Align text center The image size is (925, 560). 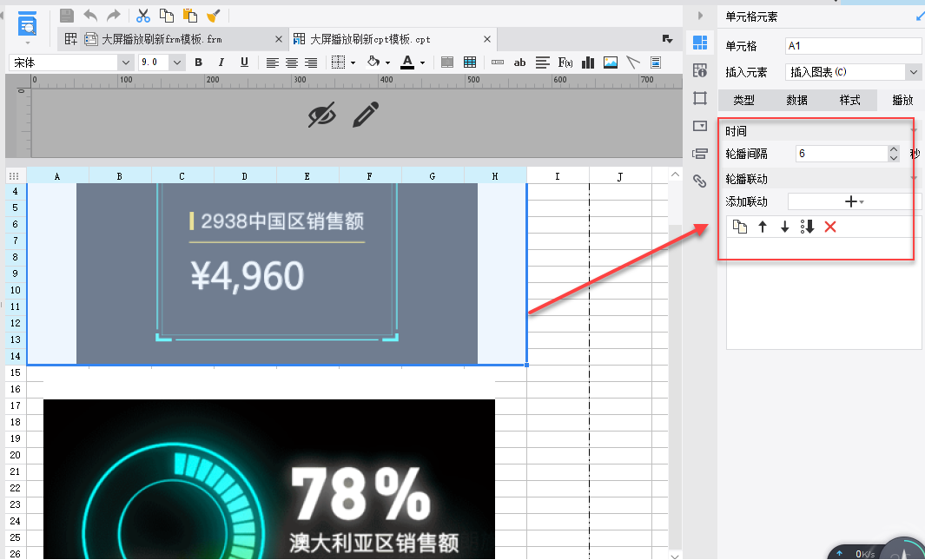[x=292, y=63]
